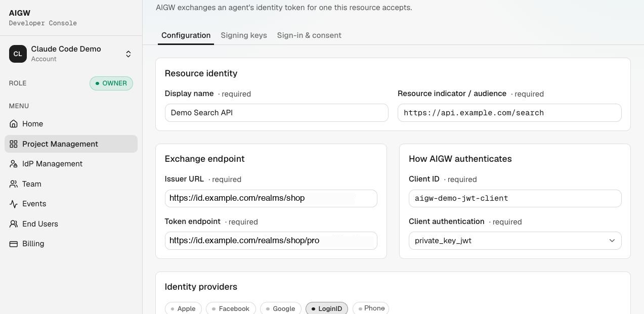Click the Exchange endpoint heading

click(x=204, y=159)
